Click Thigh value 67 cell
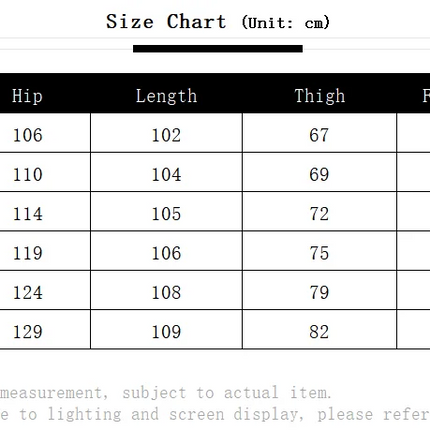 pos(319,133)
